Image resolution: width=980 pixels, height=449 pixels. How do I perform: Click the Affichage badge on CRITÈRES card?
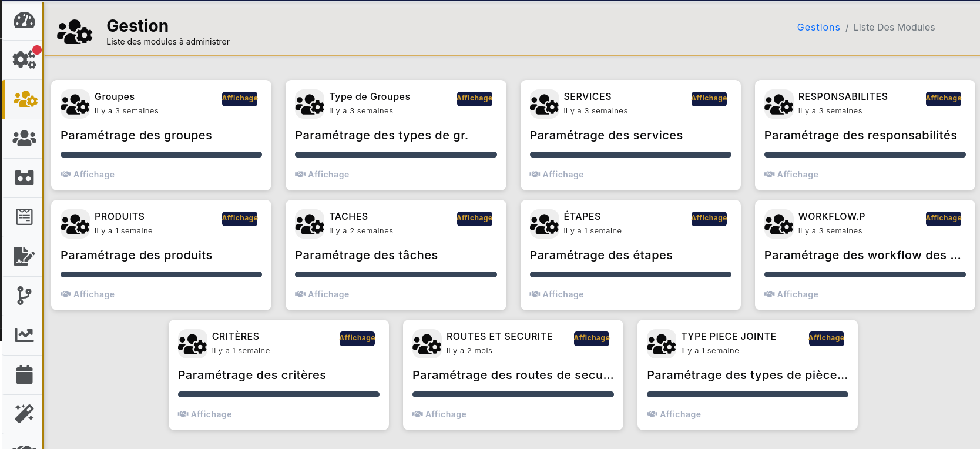point(357,339)
